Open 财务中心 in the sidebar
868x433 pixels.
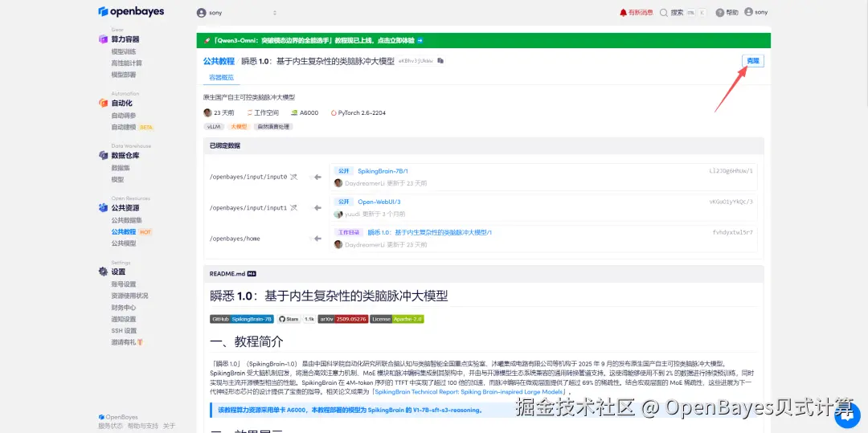[124, 308]
